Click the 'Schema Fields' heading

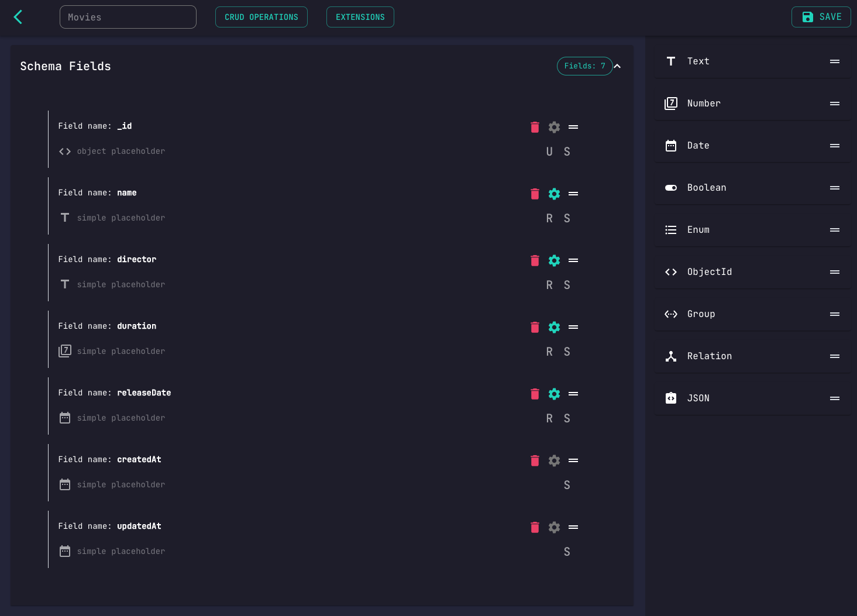coord(66,66)
